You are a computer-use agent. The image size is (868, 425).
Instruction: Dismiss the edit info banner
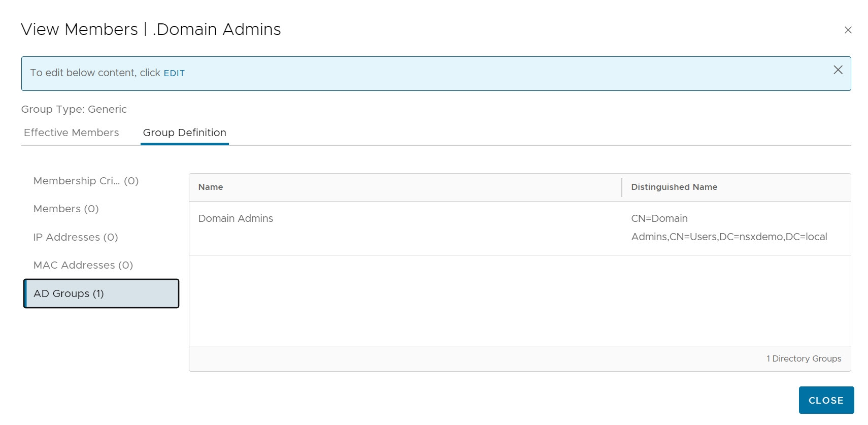[x=838, y=70]
